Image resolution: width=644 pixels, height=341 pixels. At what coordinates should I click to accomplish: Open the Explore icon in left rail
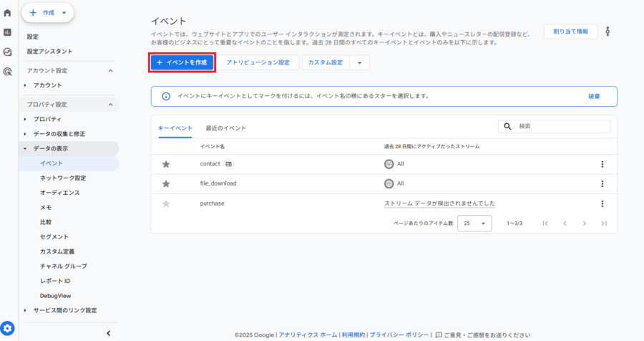[8, 52]
